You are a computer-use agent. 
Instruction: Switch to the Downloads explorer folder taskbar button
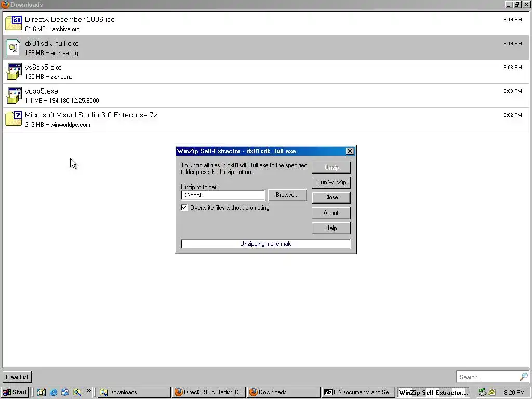[134, 392]
